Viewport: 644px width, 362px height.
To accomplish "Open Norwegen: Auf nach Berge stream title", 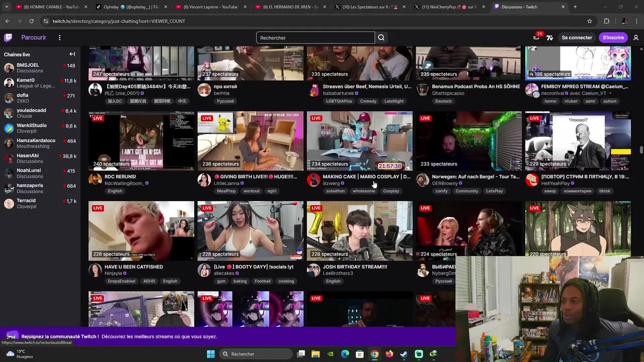I will (x=475, y=177).
